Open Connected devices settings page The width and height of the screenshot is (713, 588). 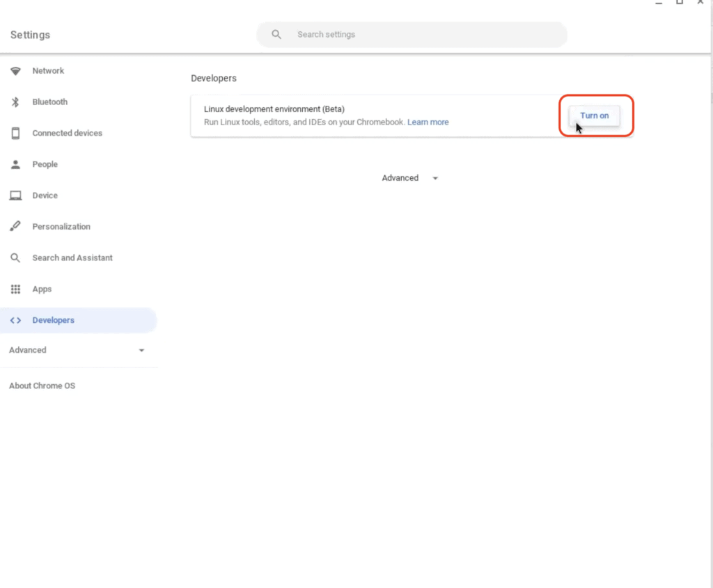(67, 133)
